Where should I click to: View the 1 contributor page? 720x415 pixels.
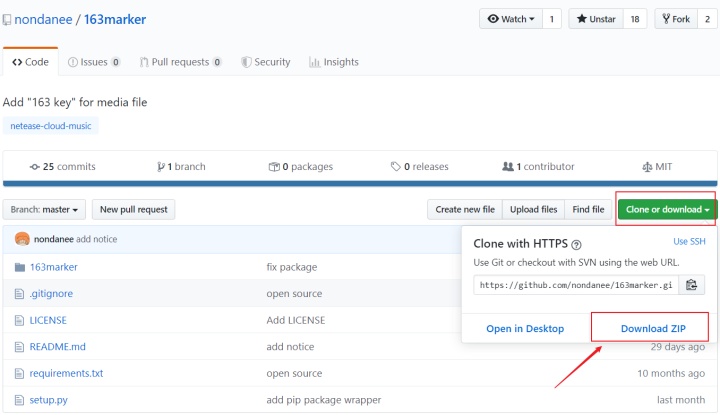click(x=538, y=167)
